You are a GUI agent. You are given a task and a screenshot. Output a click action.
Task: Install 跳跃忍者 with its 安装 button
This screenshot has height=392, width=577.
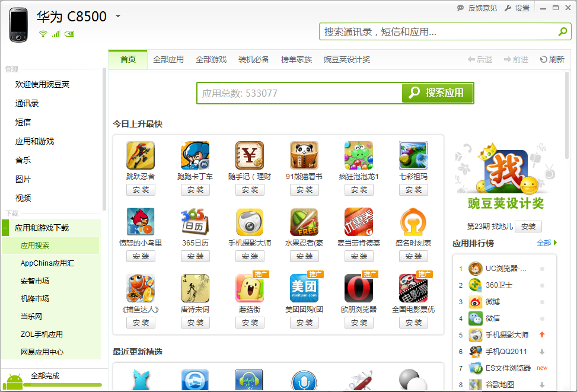point(141,190)
